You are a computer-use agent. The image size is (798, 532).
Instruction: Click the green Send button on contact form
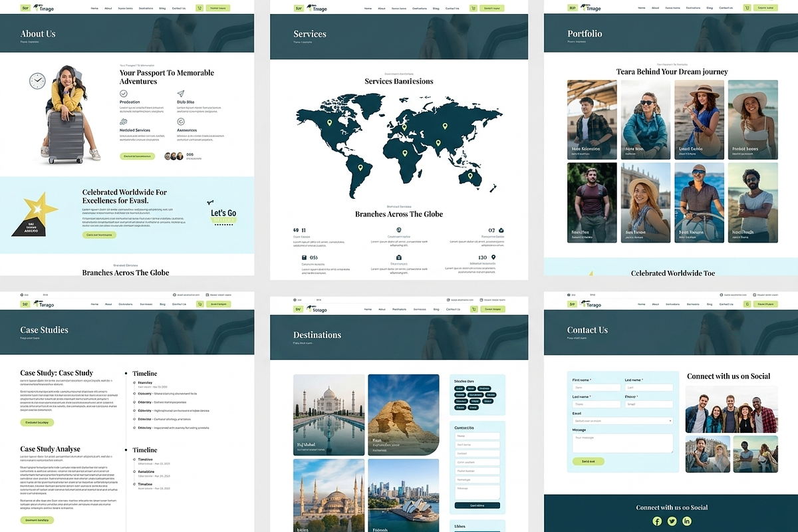588,461
